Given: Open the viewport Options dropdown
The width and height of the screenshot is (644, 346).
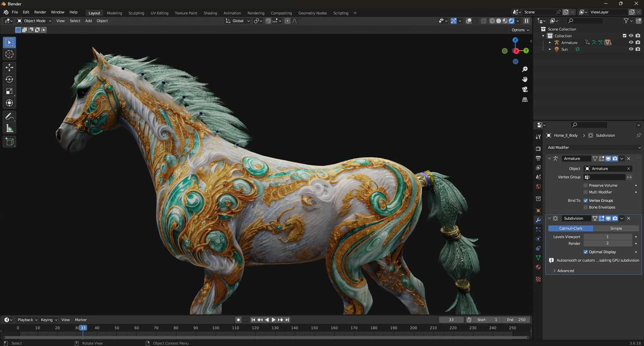Looking at the screenshot, I should (520, 30).
